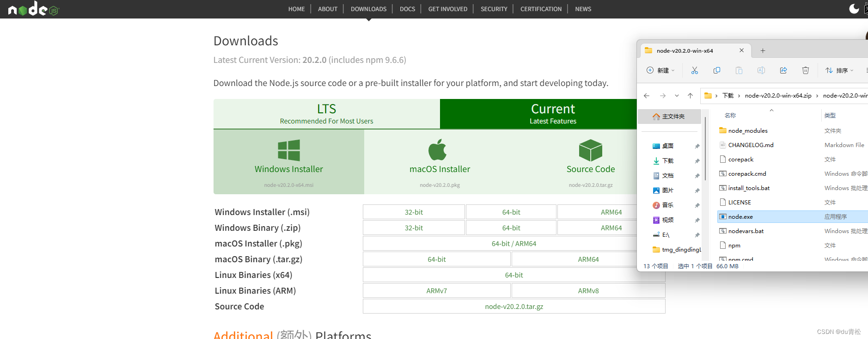The height and width of the screenshot is (339, 868).
Task: Open the SECURITY nav item
Action: pos(494,9)
